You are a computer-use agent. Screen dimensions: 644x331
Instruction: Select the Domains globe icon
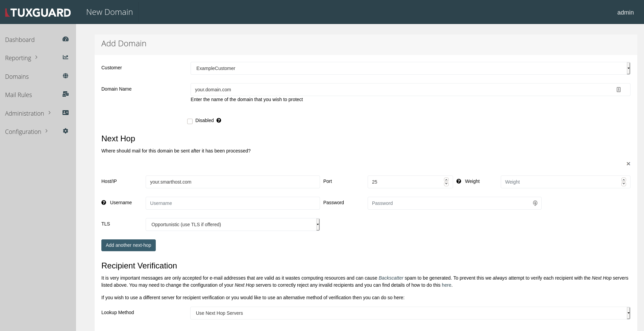(x=66, y=76)
